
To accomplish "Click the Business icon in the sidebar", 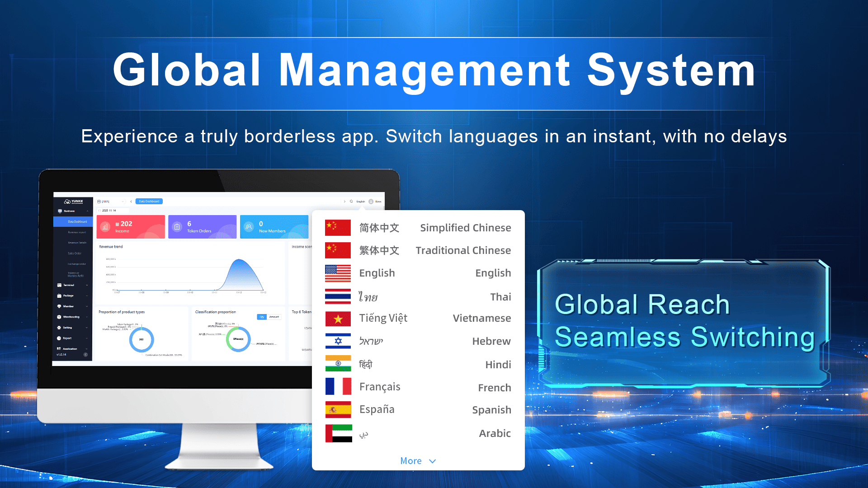I will click(x=60, y=211).
